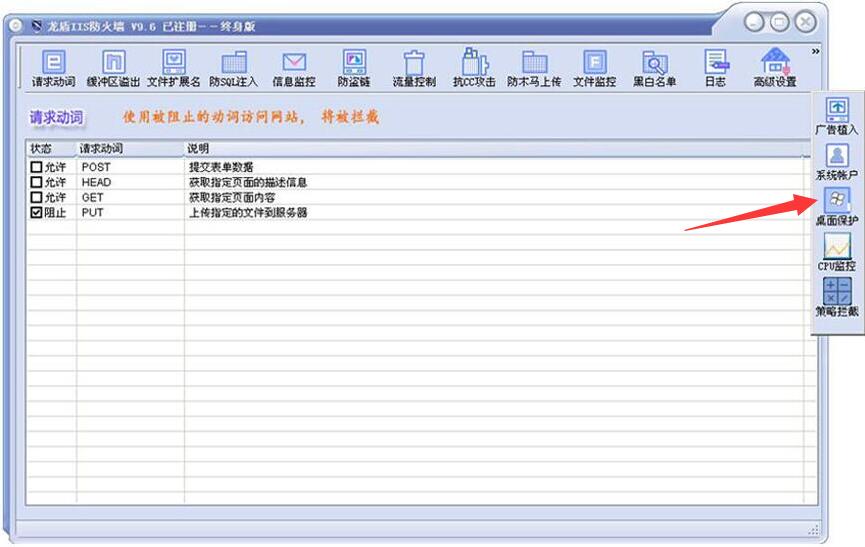
Task: Open the 黑白名单 list settings
Action: coord(654,68)
